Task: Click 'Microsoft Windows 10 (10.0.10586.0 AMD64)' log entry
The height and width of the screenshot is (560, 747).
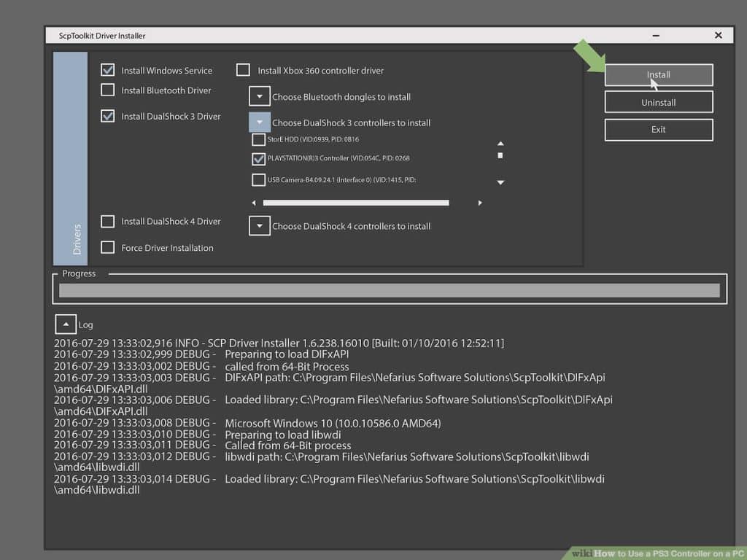Action: (x=247, y=423)
